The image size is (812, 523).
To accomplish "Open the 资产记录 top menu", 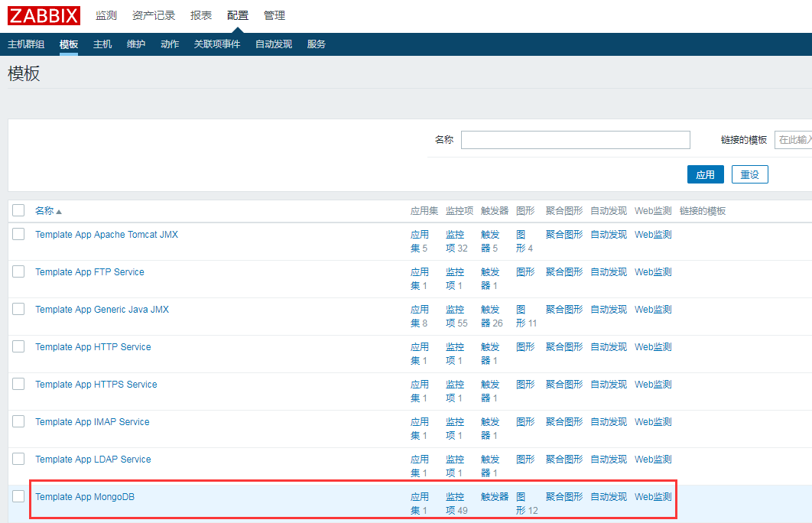I will [153, 15].
